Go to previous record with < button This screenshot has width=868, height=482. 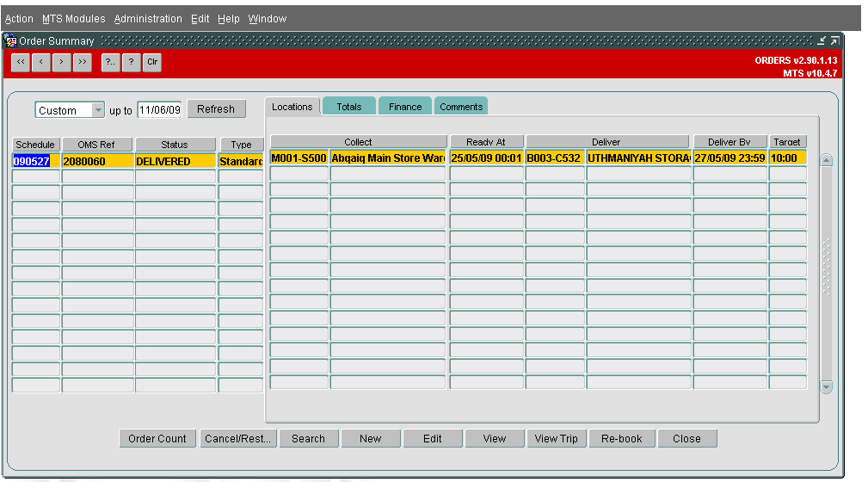click(x=41, y=62)
